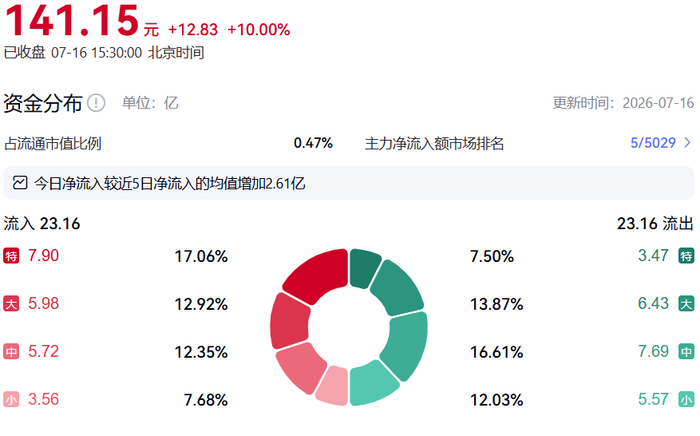The image size is (700, 436).
Task: Click the red 大 inflow badge
Action: click(11, 303)
